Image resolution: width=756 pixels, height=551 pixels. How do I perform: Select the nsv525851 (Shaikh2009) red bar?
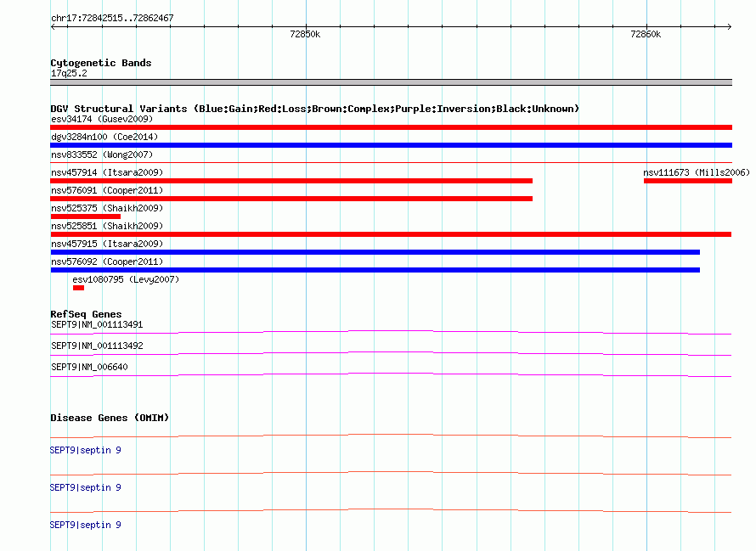pyautogui.click(x=391, y=234)
